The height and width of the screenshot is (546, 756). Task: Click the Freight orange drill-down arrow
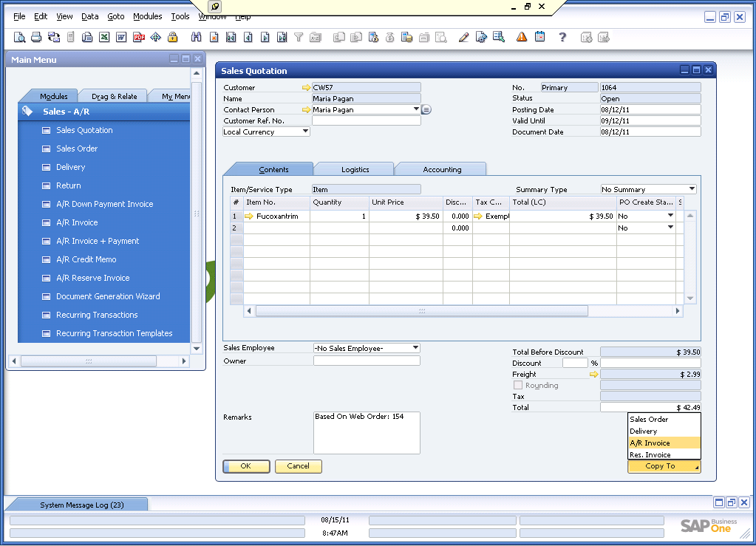(x=593, y=374)
